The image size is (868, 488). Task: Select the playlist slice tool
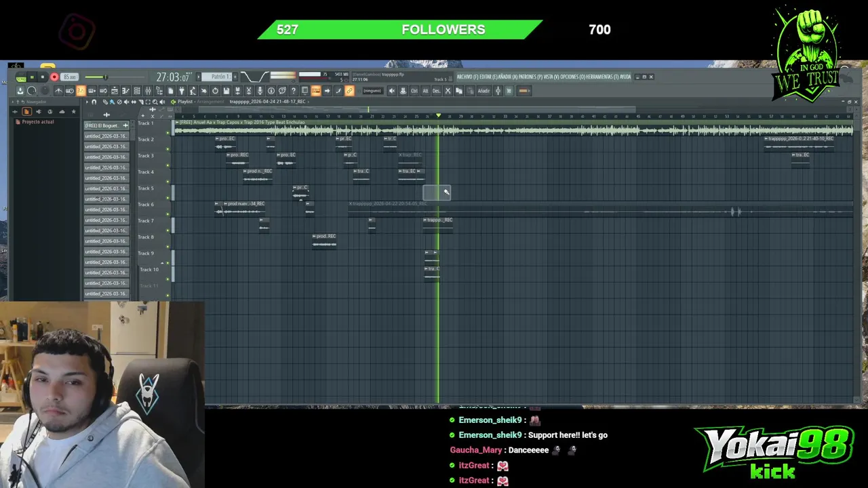(140, 102)
